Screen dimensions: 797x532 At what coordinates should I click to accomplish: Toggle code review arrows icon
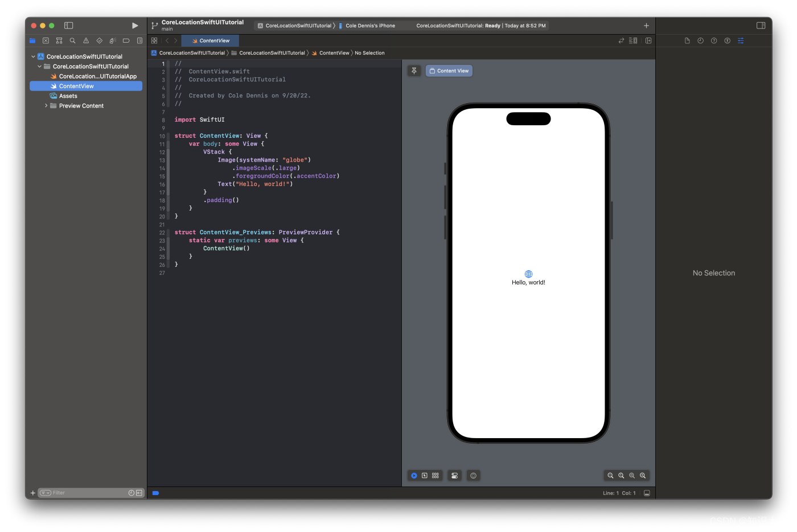coord(621,41)
